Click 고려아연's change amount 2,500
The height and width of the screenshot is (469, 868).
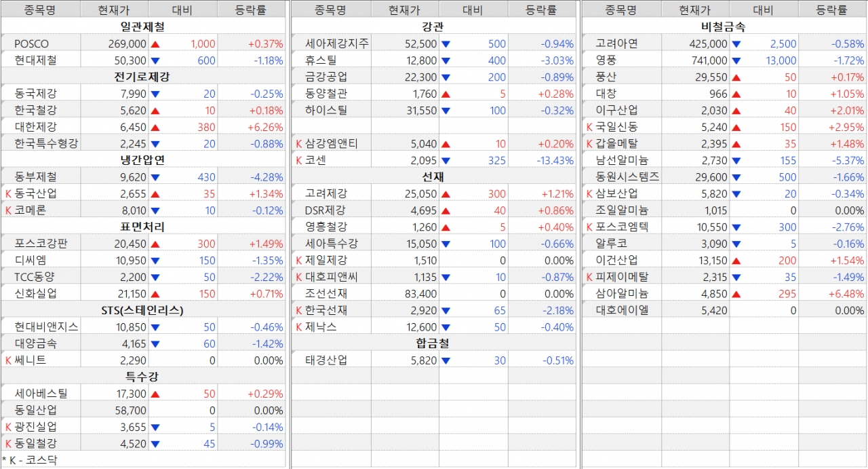783,44
